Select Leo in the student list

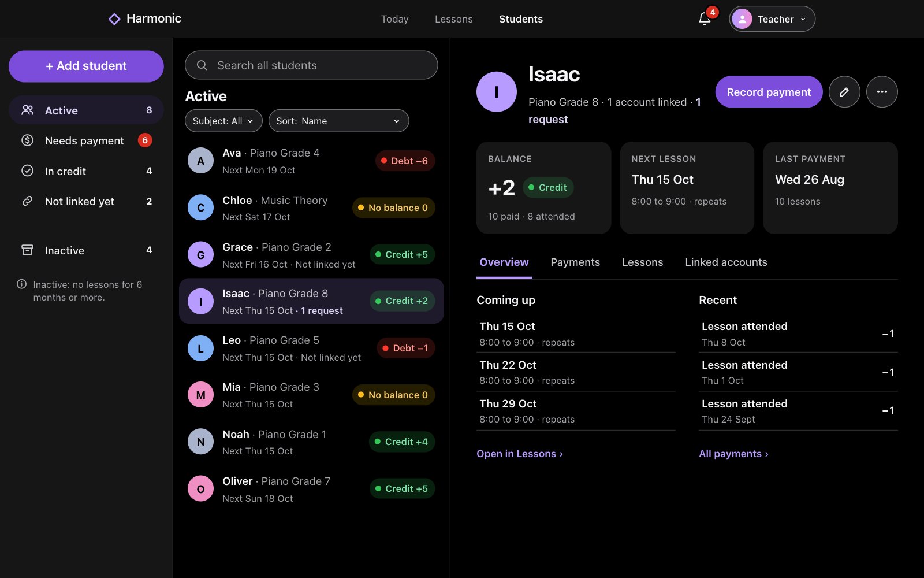(x=311, y=349)
